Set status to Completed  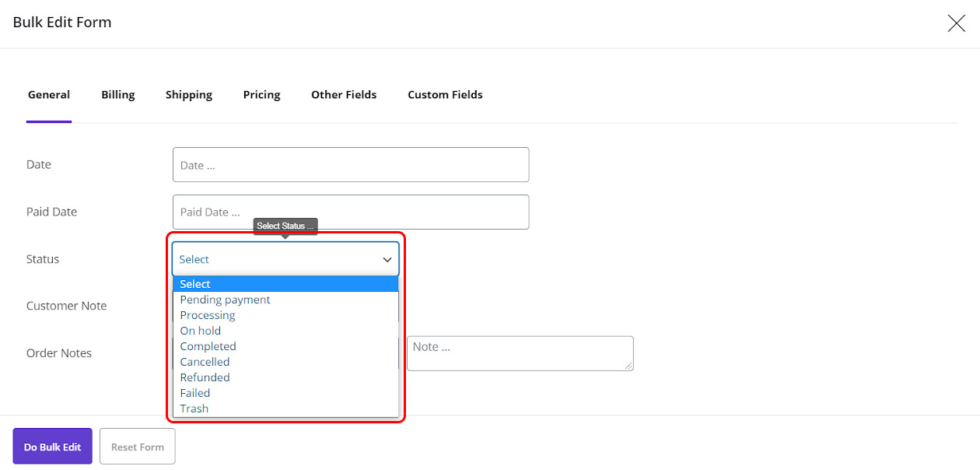[208, 346]
